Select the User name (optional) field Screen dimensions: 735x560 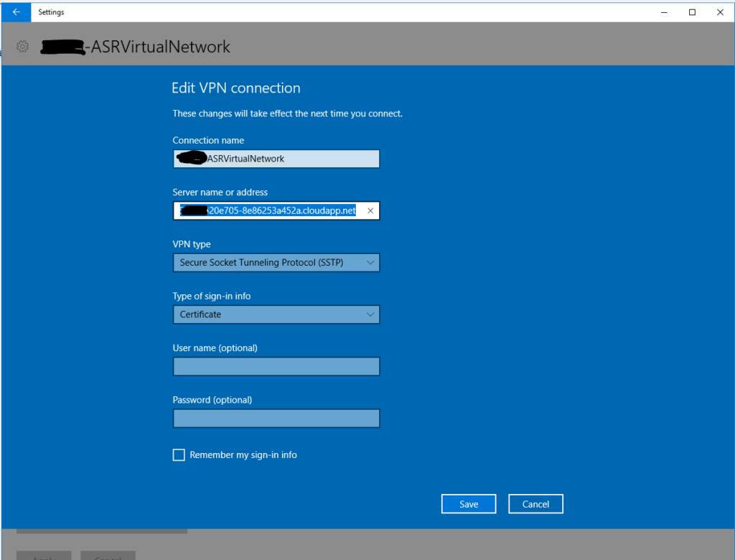(x=276, y=367)
